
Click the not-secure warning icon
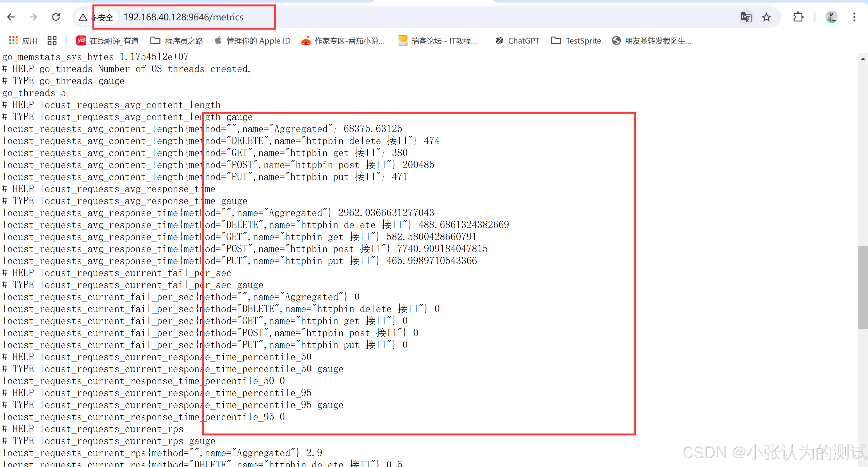83,17
